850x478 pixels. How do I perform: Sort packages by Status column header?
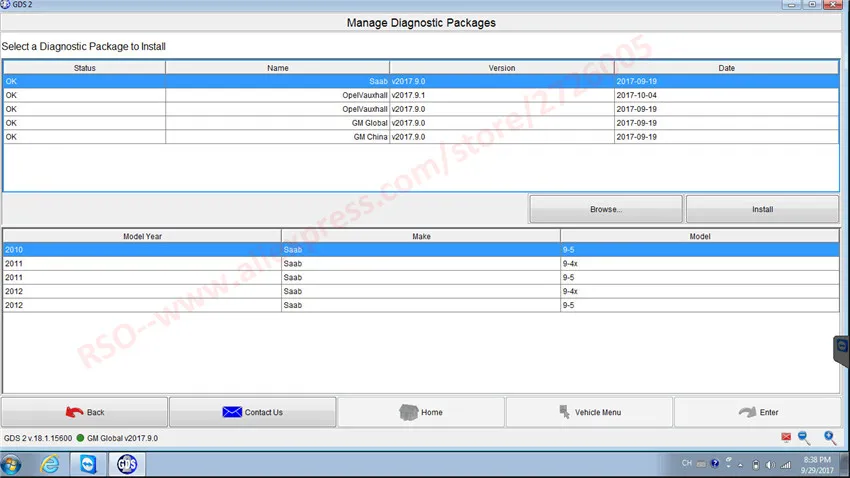pos(85,68)
